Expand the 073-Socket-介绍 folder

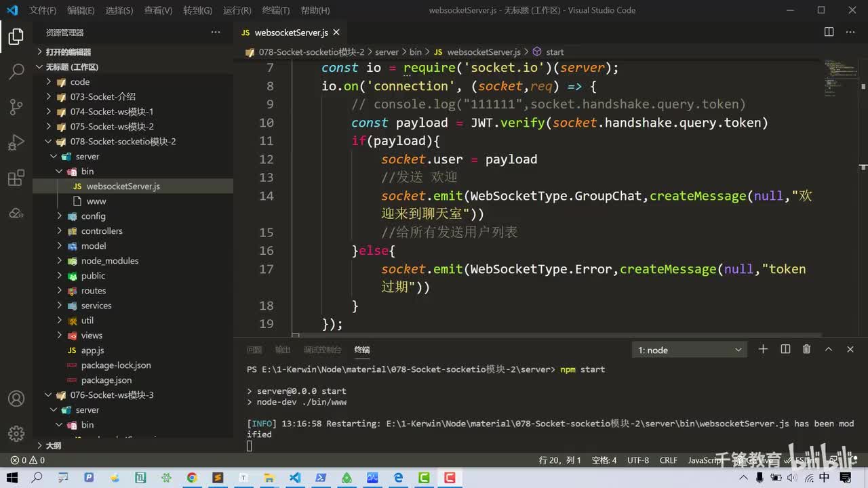click(x=133, y=97)
